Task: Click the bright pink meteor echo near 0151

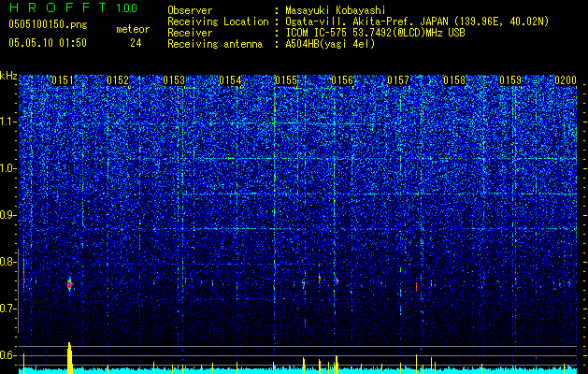Action: tap(69, 285)
